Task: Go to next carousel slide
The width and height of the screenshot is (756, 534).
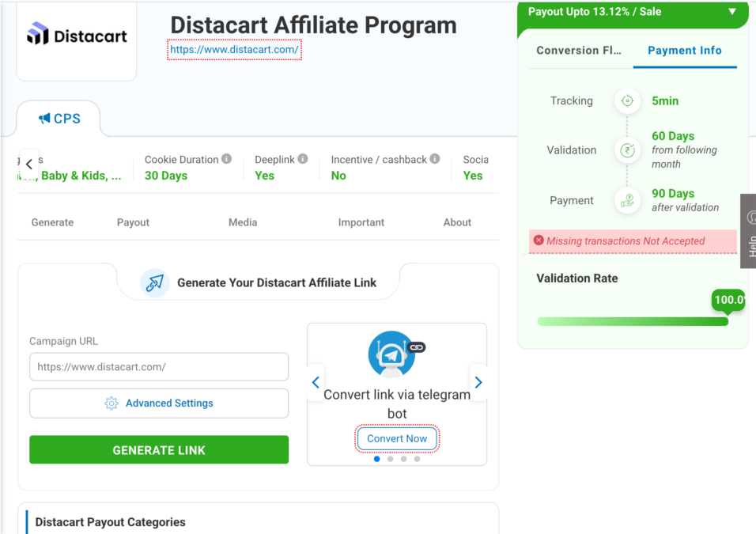Action: [x=478, y=383]
